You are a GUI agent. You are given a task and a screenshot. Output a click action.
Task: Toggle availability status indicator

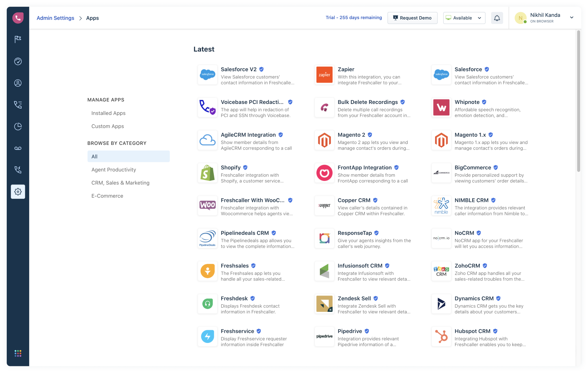[x=464, y=18]
